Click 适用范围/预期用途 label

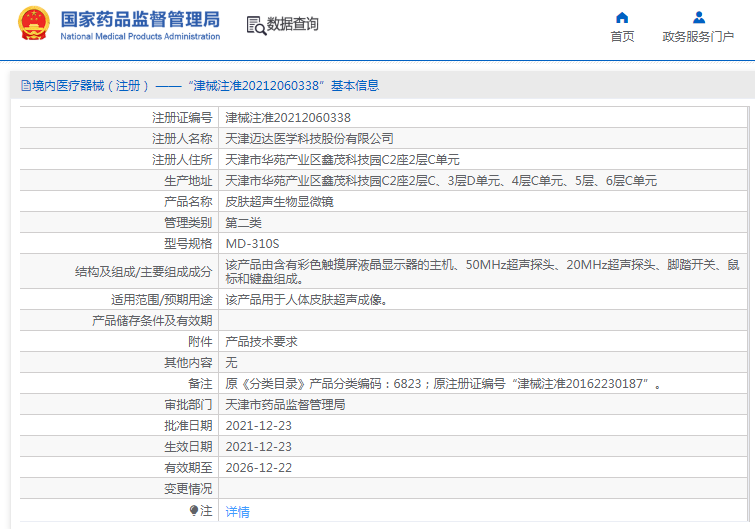click(x=162, y=300)
